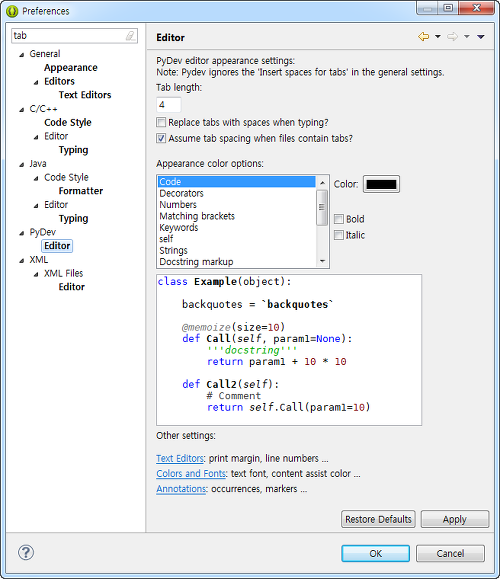The width and height of the screenshot is (500, 579).
Task: Collapse the Editor node under C/C++
Action: click(x=36, y=137)
